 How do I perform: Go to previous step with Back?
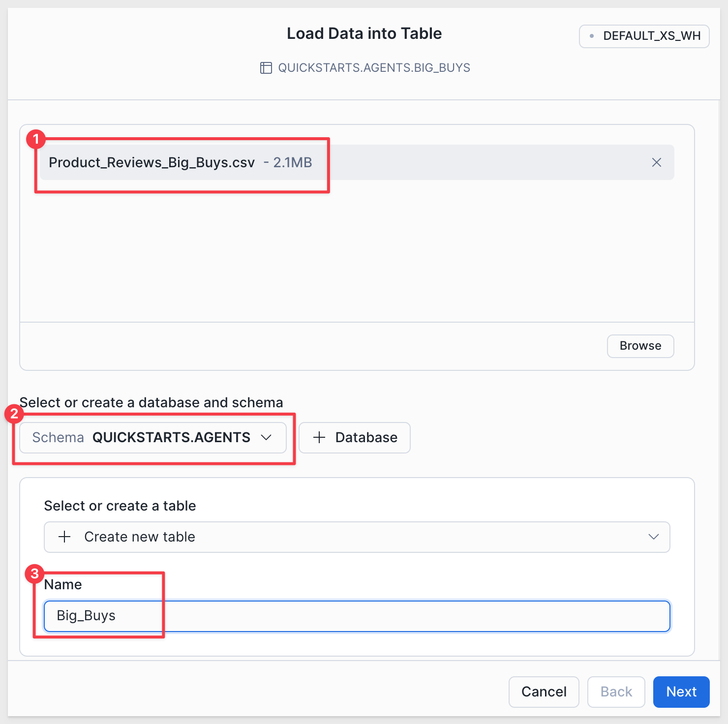point(616,692)
